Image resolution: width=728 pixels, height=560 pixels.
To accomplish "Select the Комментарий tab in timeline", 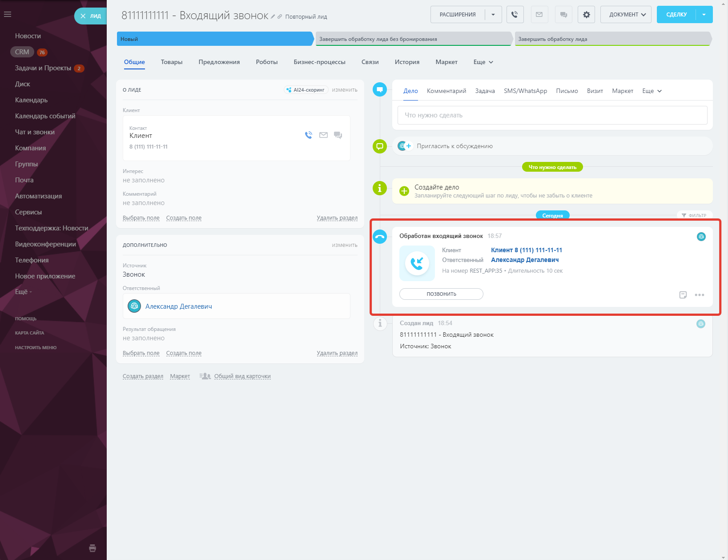I will pos(446,91).
